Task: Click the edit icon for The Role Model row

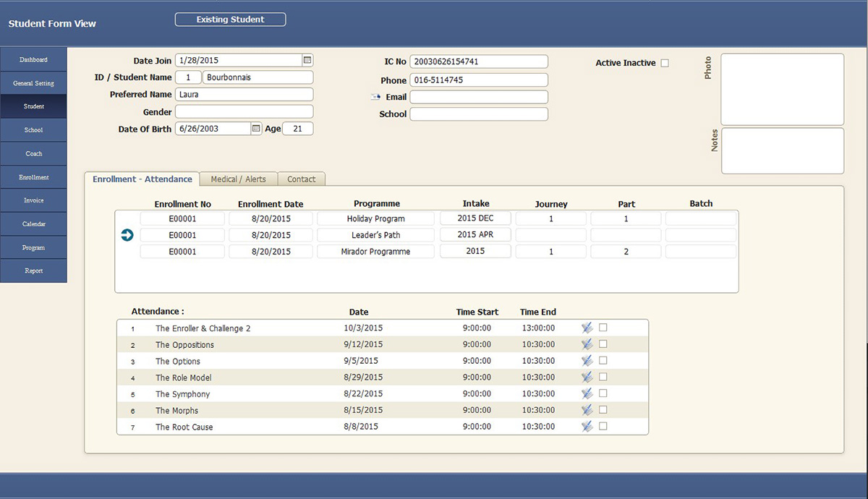Action: 587,378
